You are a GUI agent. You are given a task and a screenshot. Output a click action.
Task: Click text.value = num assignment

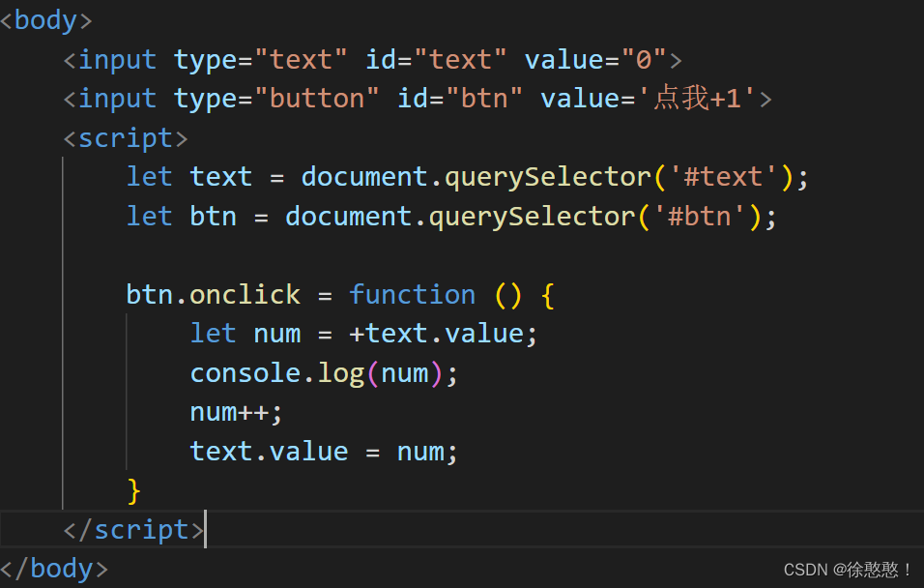(324, 452)
